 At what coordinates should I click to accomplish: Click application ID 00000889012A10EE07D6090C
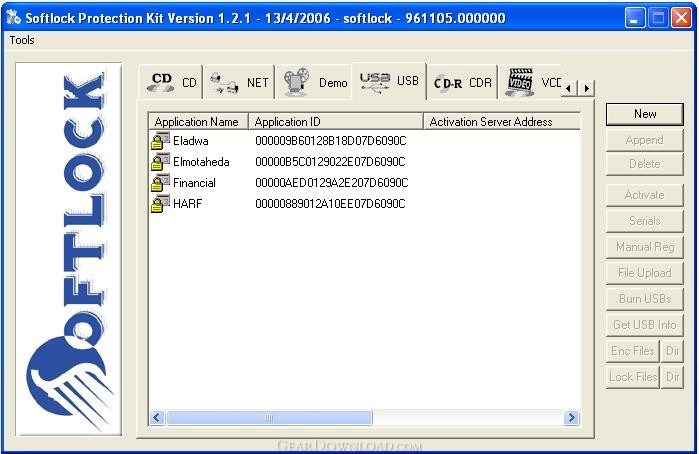tap(330, 204)
